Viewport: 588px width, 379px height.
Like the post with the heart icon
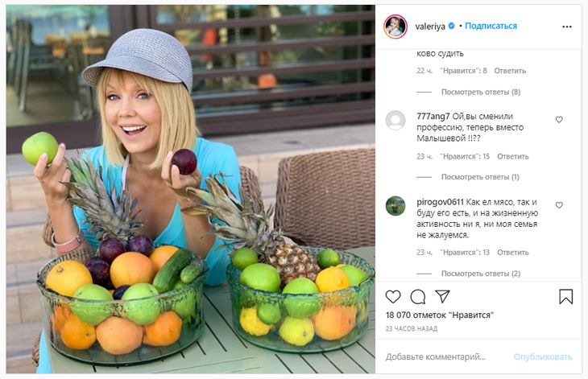pyautogui.click(x=393, y=296)
